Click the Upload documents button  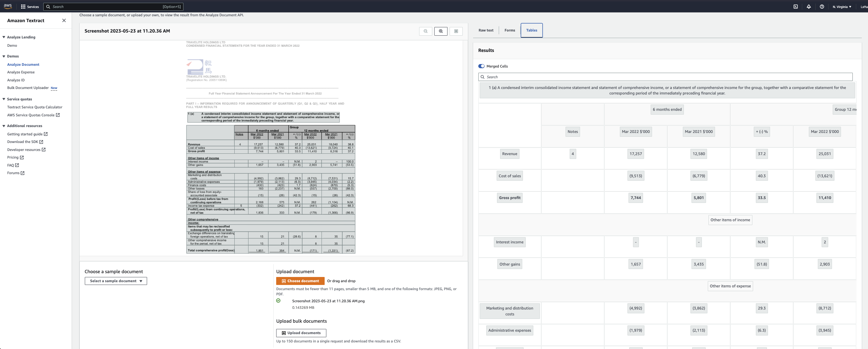(x=301, y=333)
